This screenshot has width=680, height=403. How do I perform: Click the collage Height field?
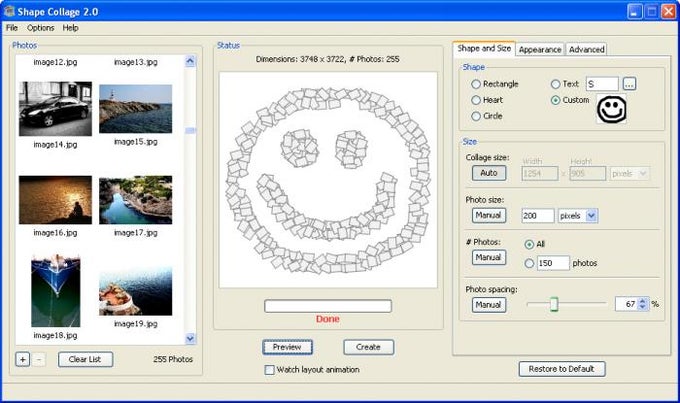point(588,174)
